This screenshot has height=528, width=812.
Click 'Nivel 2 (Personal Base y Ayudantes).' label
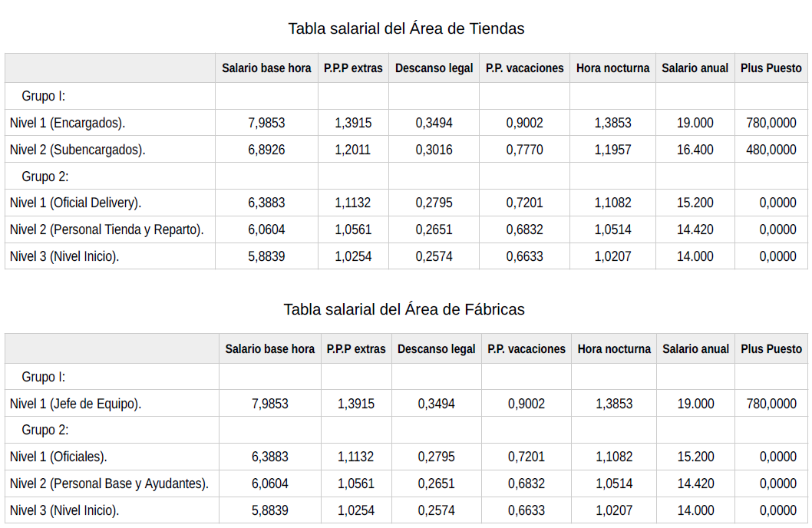point(109,483)
